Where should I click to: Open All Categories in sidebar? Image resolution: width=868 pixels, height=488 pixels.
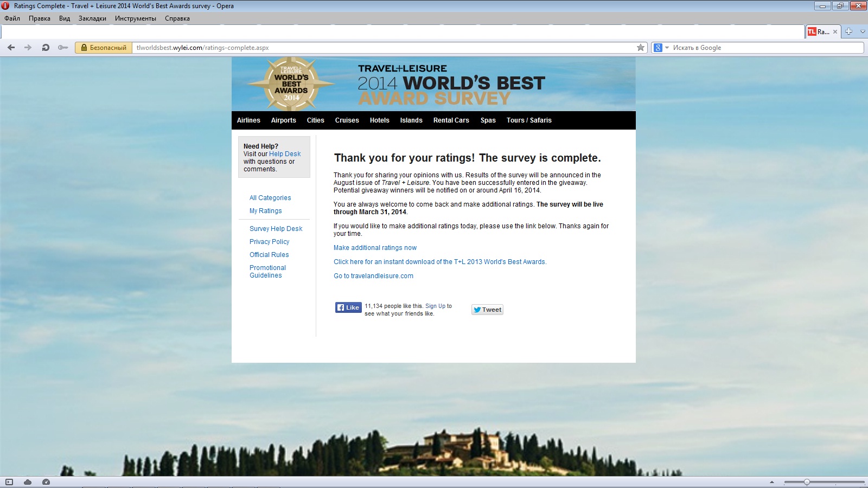click(270, 198)
